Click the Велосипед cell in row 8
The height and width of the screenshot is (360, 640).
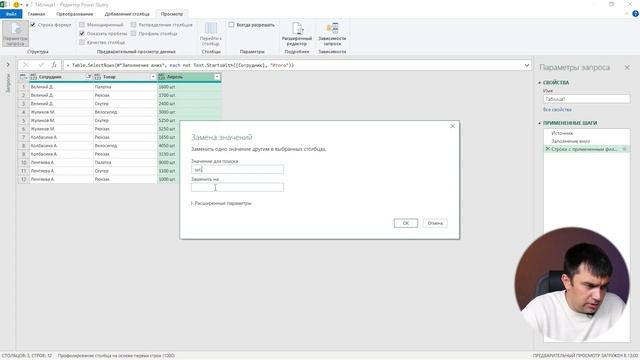click(125, 145)
